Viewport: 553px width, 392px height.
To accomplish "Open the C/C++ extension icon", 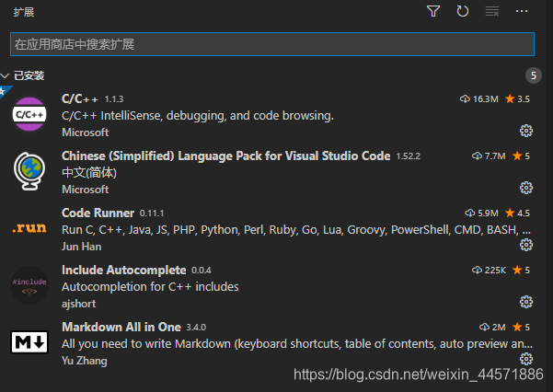I will (29, 114).
